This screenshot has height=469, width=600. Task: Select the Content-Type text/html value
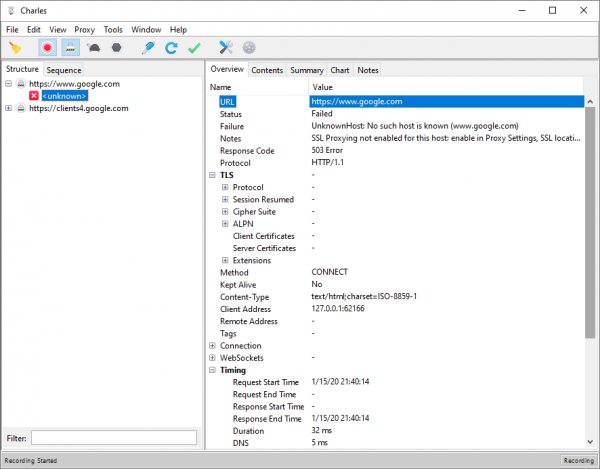[364, 296]
